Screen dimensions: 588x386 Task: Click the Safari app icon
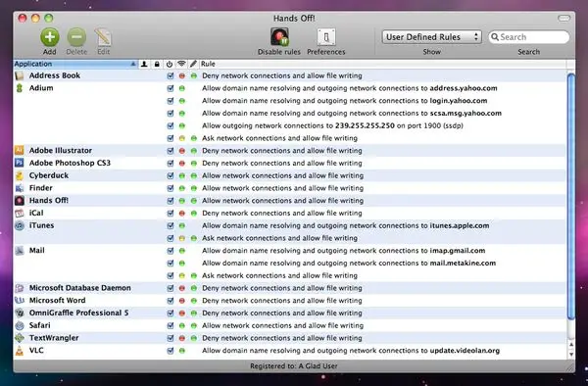pos(20,325)
